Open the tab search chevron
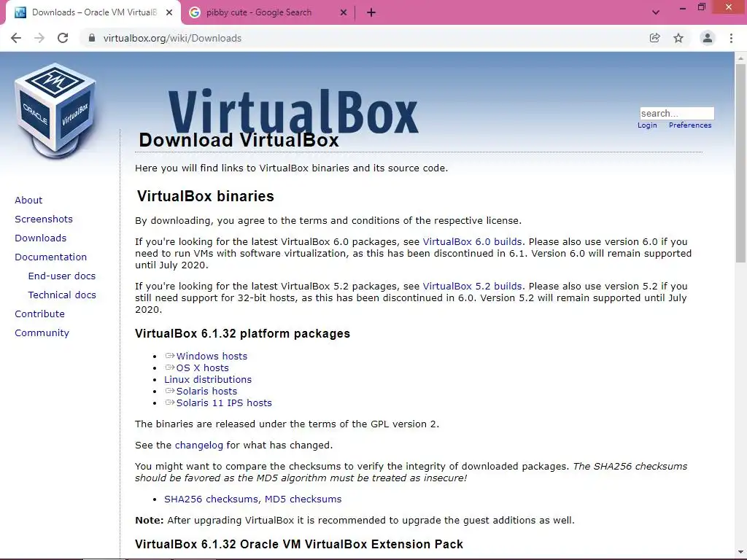This screenshot has width=747, height=560. point(656,12)
